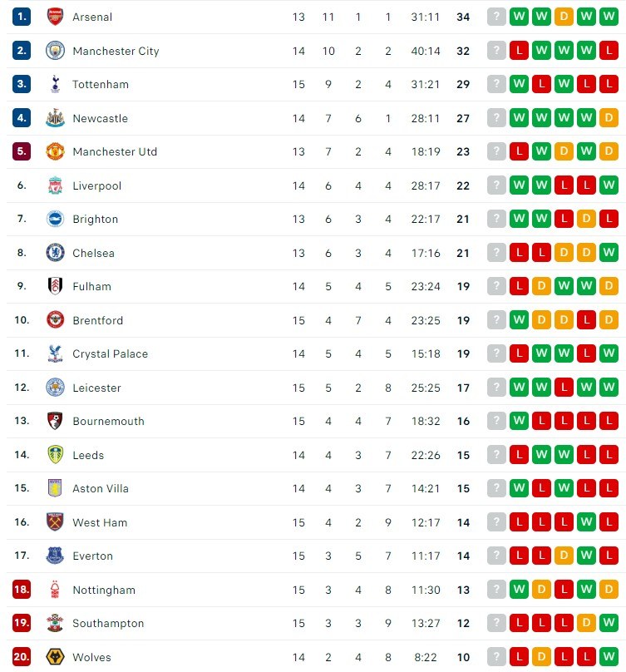Viewport: 626px width, 672px height.
Task: Click the Newcastle club crest
Action: tap(55, 118)
